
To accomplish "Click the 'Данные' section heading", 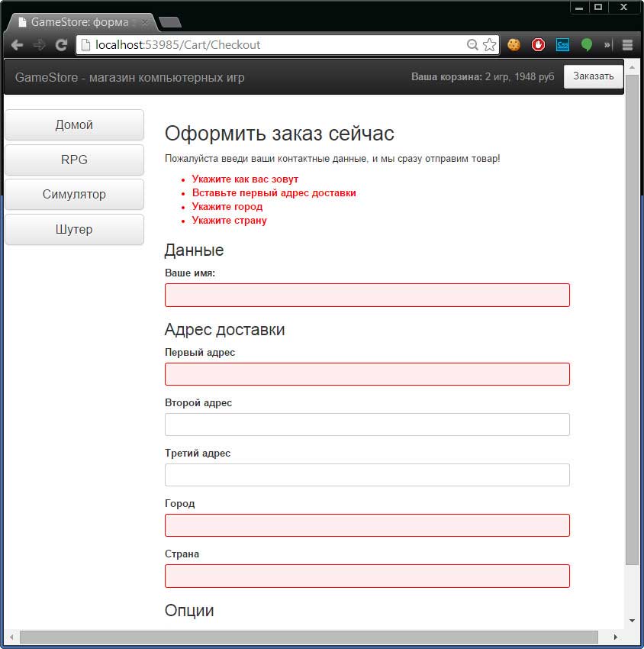I will pyautogui.click(x=194, y=250).
